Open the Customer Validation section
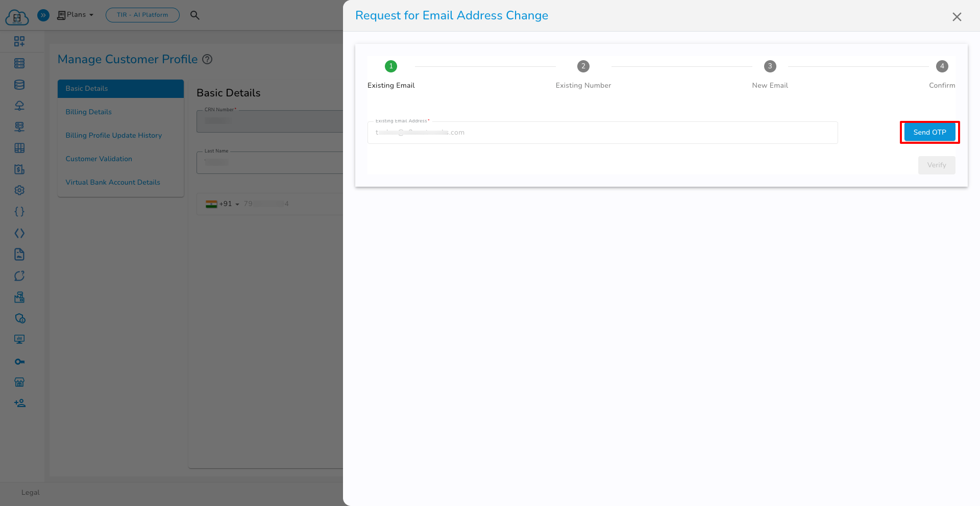Screen dimensions: 980x506 pyautogui.click(x=99, y=159)
